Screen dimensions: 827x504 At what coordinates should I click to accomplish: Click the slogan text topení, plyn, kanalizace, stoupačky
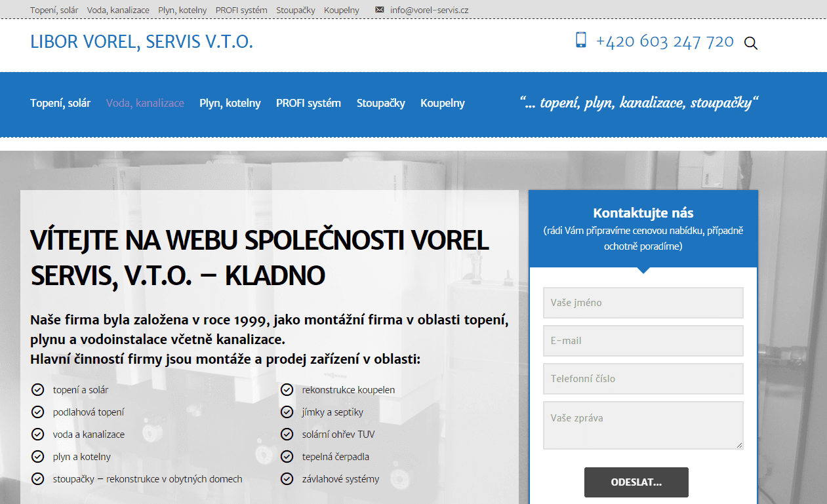pos(639,103)
